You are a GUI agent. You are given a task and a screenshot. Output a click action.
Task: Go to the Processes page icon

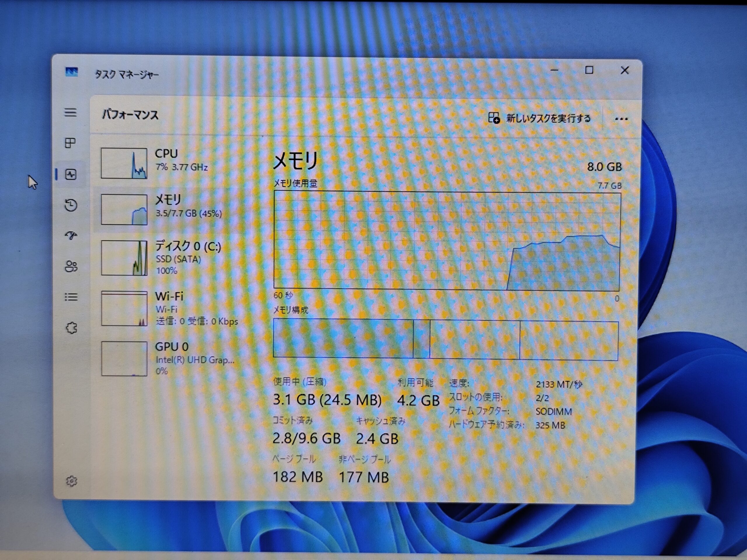70,143
